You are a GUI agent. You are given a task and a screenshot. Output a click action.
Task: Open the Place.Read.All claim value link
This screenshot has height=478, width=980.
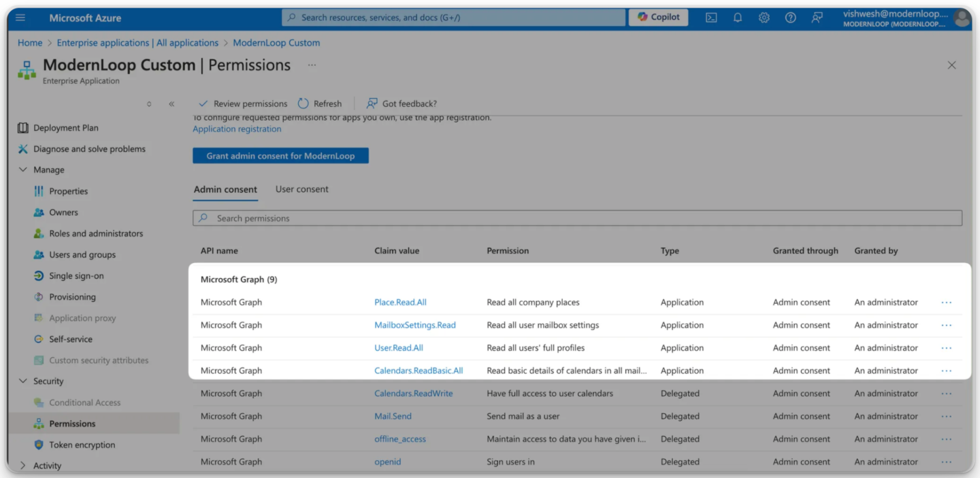pos(400,302)
